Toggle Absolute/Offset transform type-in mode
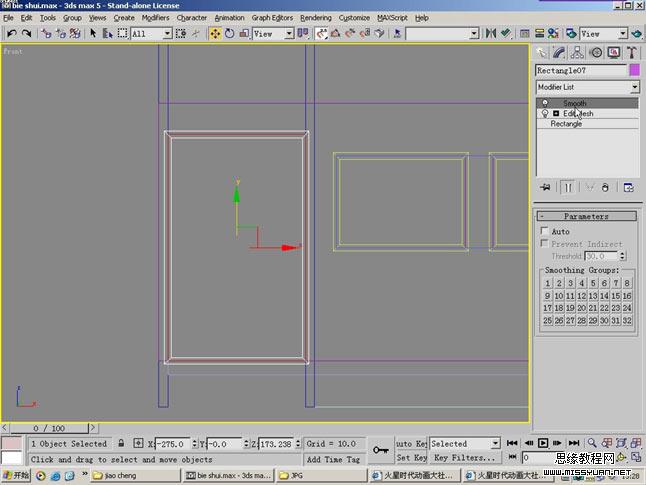 (x=138, y=443)
